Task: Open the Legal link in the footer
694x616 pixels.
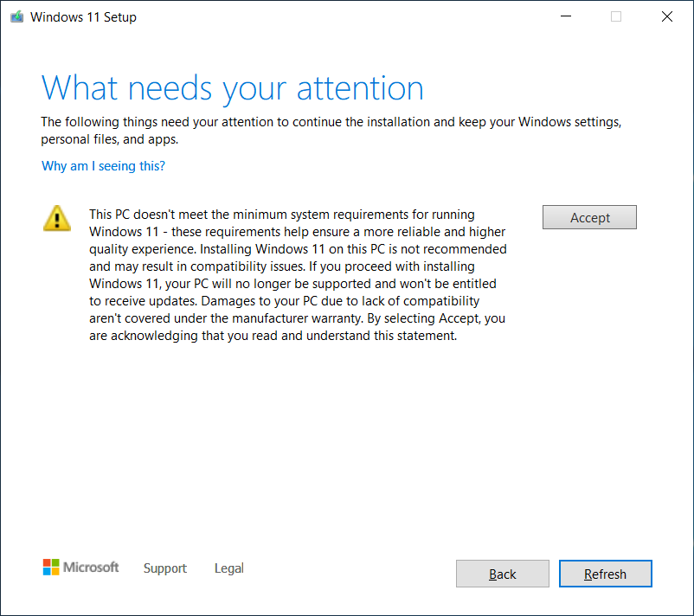Action: (228, 568)
